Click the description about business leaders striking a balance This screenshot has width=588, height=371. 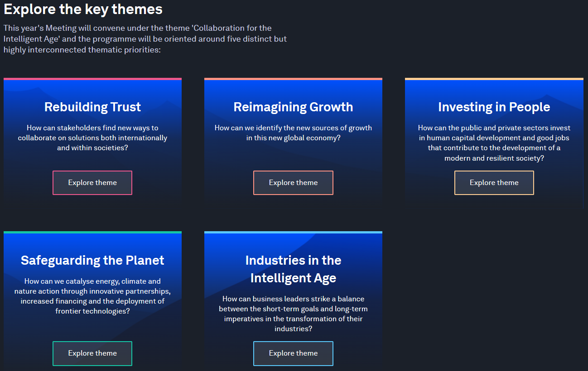point(293,314)
